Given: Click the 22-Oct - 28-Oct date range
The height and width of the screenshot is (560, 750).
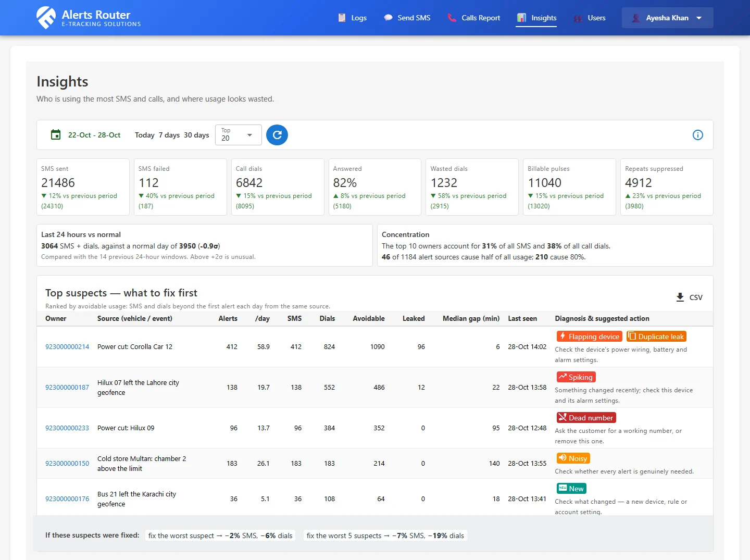Looking at the screenshot, I should [94, 135].
